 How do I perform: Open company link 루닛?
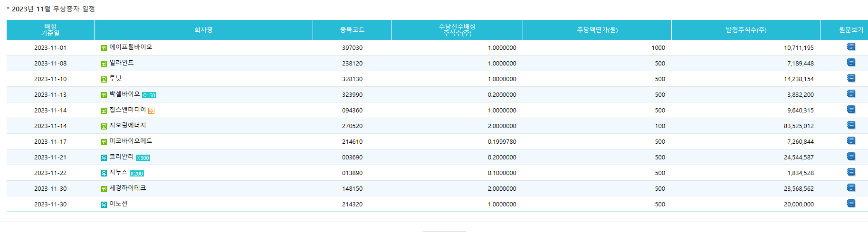click(x=115, y=78)
